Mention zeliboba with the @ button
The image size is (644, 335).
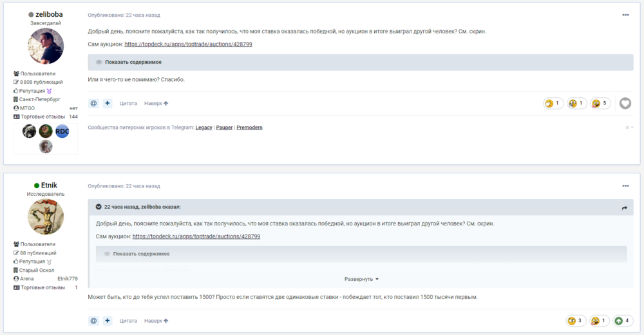[93, 103]
